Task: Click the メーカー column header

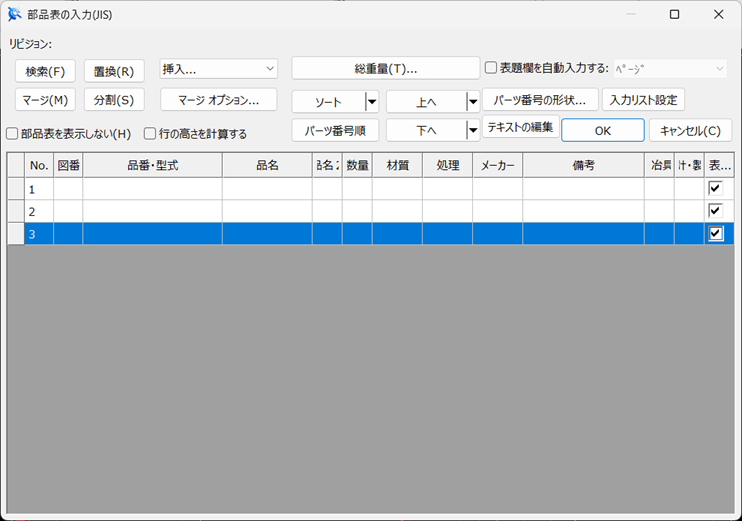Action: tap(498, 165)
